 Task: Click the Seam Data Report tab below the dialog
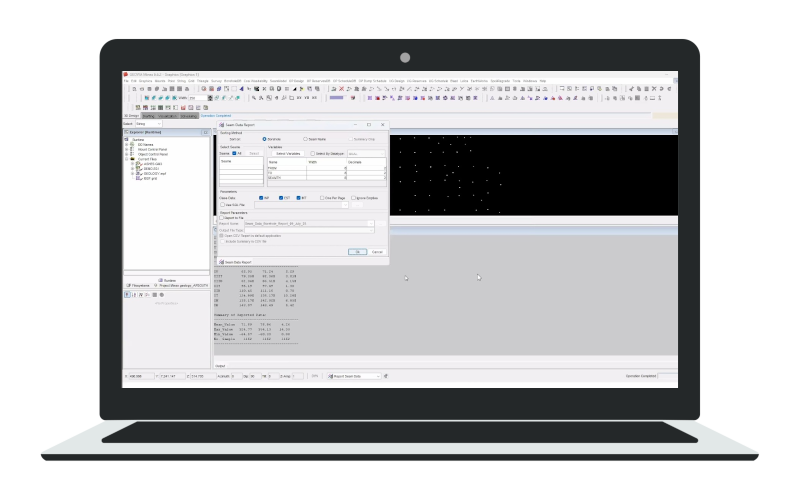(x=236, y=262)
